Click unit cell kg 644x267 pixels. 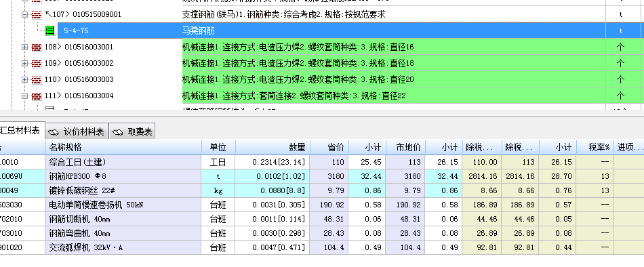coord(218,190)
